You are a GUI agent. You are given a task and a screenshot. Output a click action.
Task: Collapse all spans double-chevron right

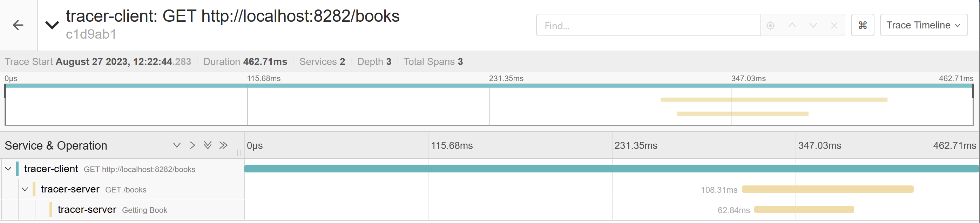coord(223,145)
